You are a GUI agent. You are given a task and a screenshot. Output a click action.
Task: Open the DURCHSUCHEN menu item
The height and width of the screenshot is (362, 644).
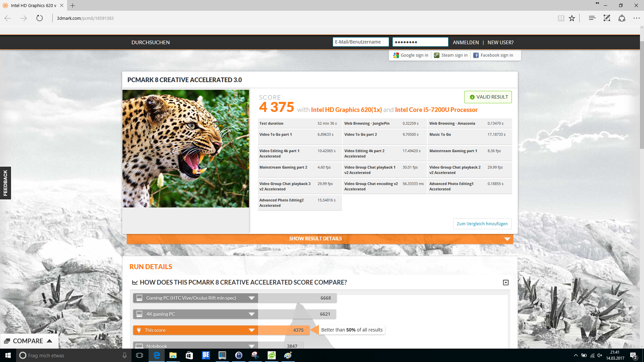[150, 43]
